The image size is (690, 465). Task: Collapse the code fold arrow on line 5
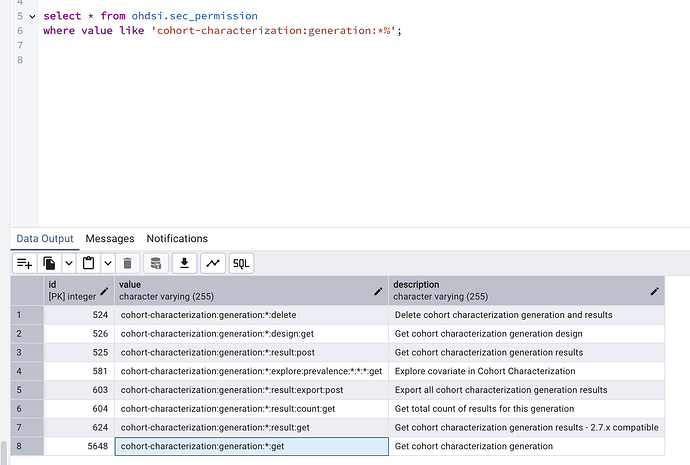point(32,16)
